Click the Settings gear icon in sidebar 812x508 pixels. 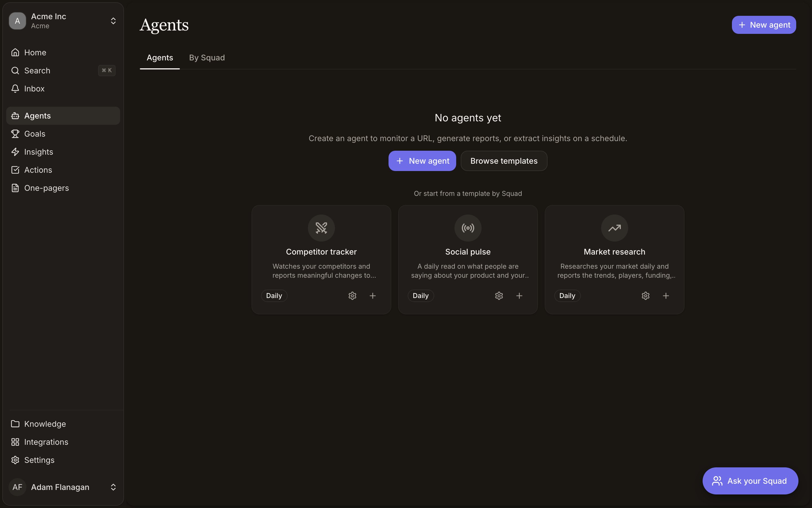tap(15, 460)
